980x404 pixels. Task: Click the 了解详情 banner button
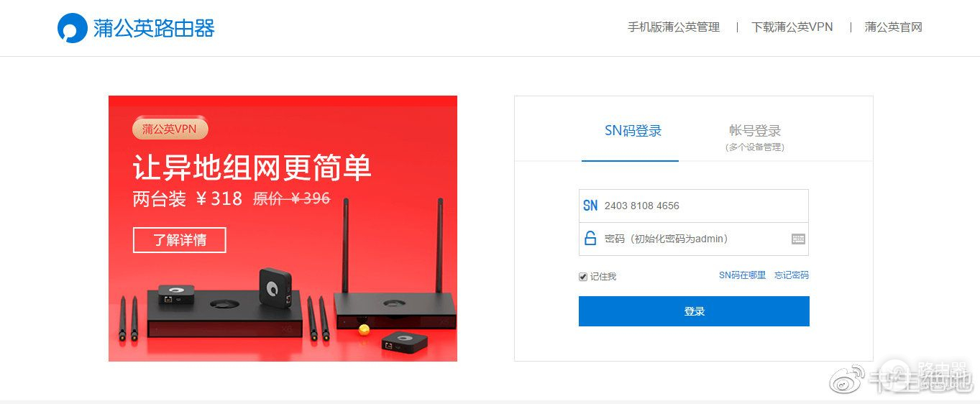click(180, 240)
